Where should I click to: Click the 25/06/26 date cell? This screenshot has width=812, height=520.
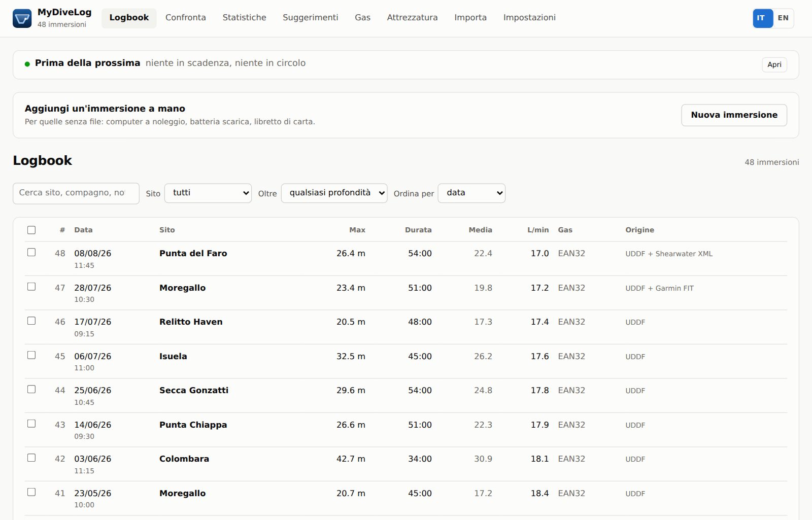[x=92, y=391]
